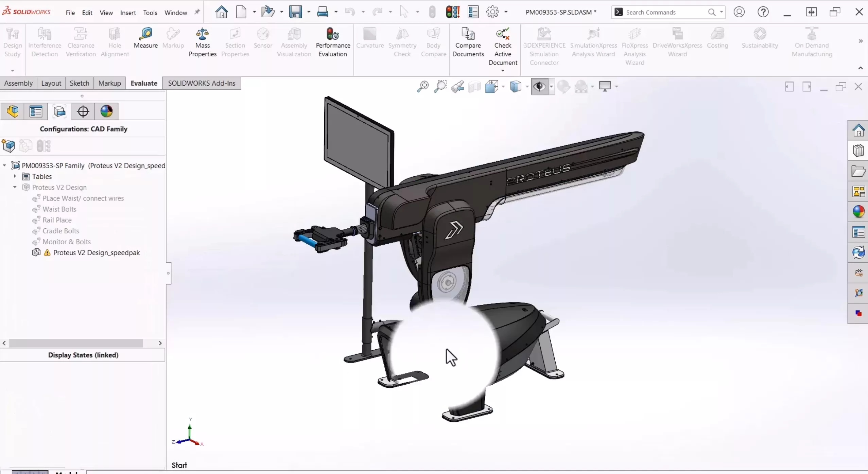Click the Open file icon
Image resolution: width=868 pixels, height=474 pixels.
pyautogui.click(x=268, y=12)
